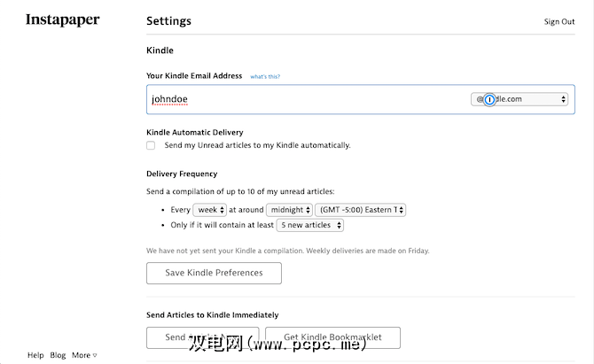The height and width of the screenshot is (364, 594).
Task: Click the Get Kindle Bookmarklet button
Action: [332, 337]
